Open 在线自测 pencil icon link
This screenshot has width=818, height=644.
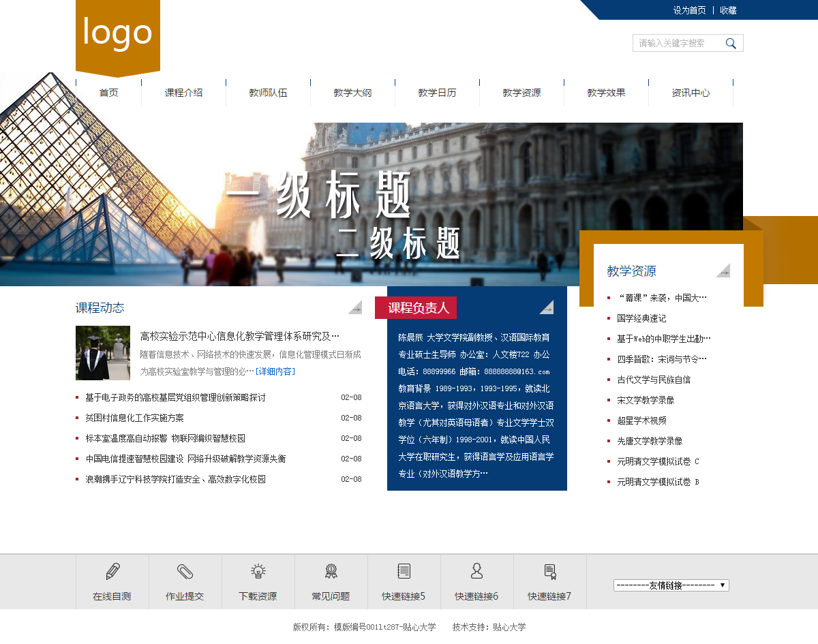tap(112, 572)
